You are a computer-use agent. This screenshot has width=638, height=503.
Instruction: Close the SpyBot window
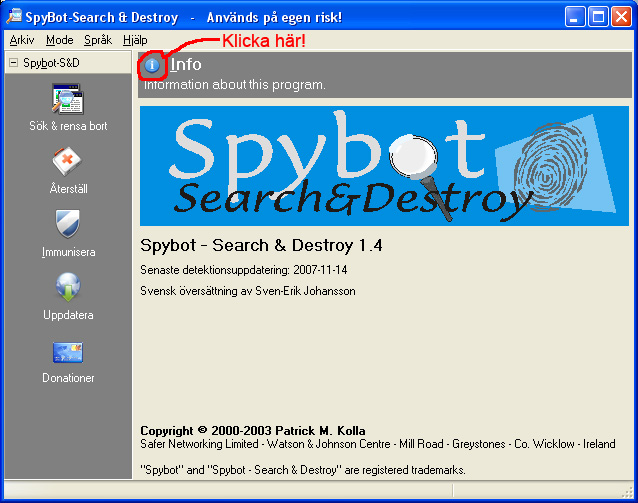pos(621,17)
